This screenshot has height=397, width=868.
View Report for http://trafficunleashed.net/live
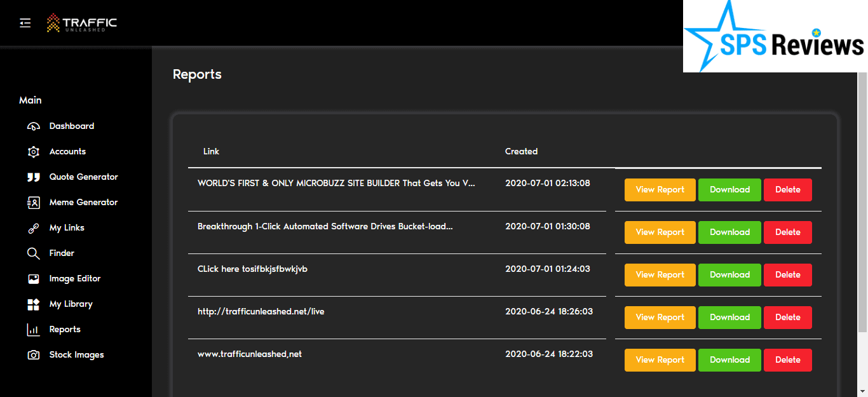(x=660, y=318)
